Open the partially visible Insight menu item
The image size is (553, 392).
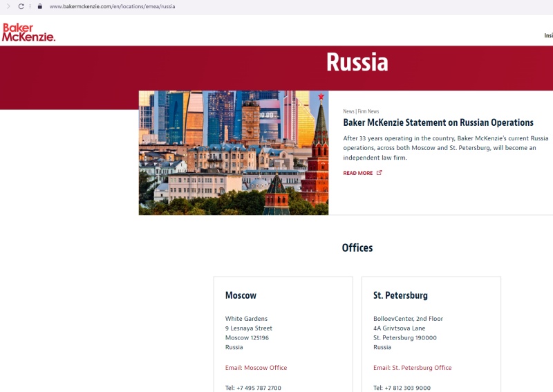(548, 35)
